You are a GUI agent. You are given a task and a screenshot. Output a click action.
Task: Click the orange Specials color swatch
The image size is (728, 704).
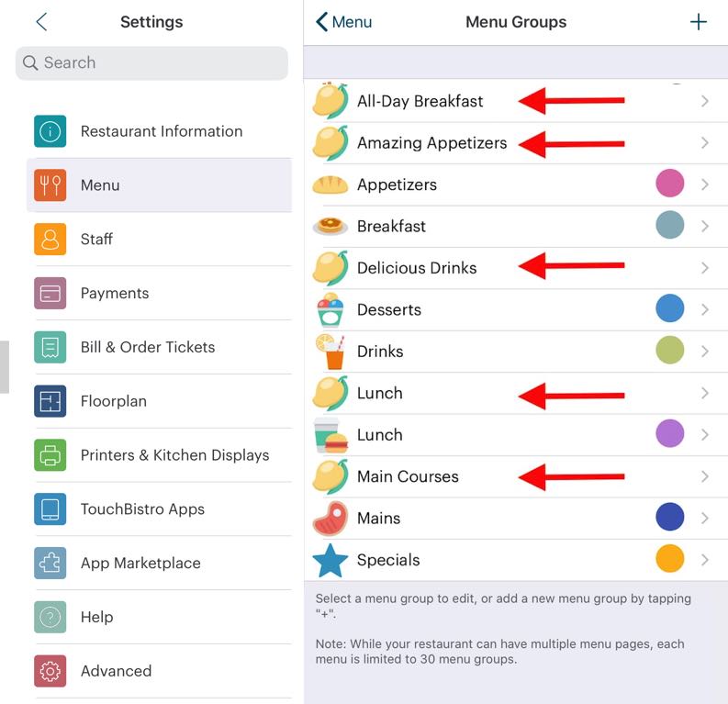pos(670,559)
